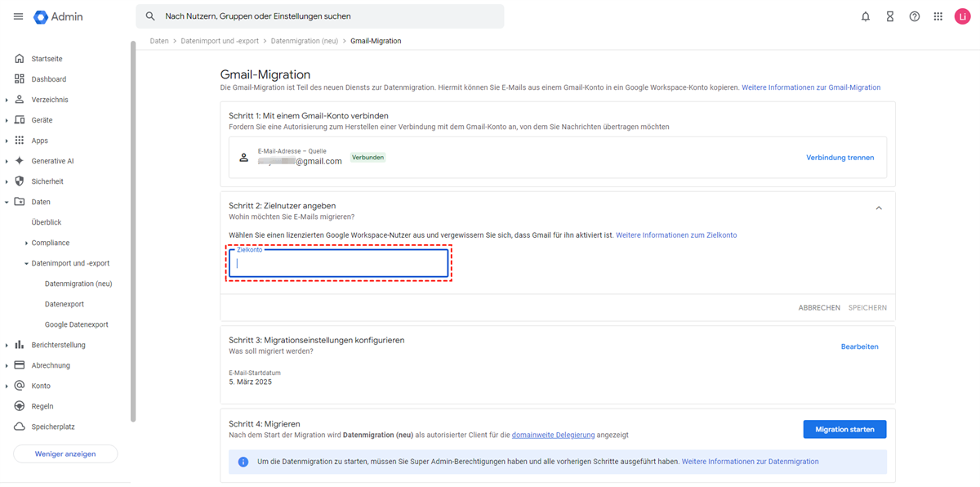Open Weitere Informationen zur Gmail-Migration link
Viewport: 980px width, 487px height.
click(x=811, y=87)
